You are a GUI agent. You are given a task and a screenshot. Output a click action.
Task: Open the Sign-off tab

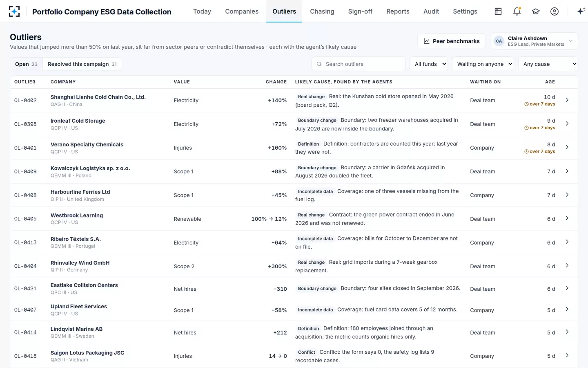(x=360, y=11)
